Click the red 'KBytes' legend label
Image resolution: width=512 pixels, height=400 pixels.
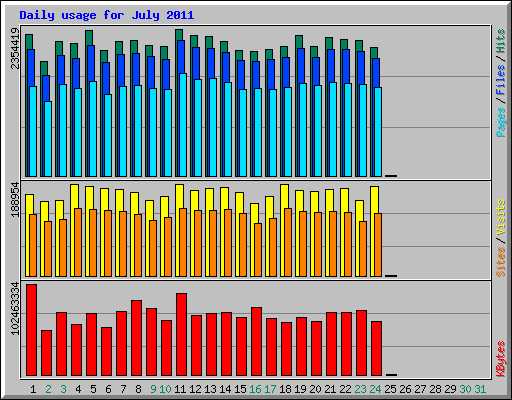coord(501,359)
